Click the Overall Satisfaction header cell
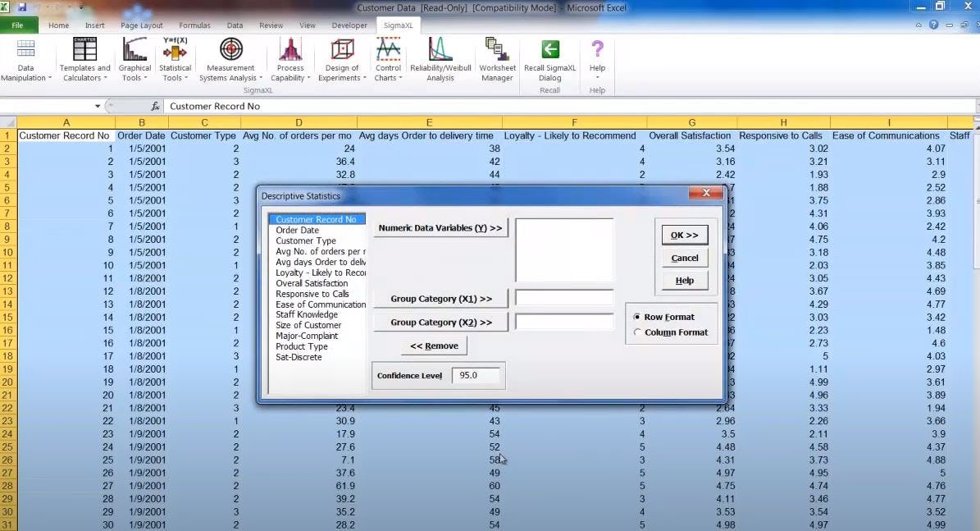 pyautogui.click(x=692, y=135)
